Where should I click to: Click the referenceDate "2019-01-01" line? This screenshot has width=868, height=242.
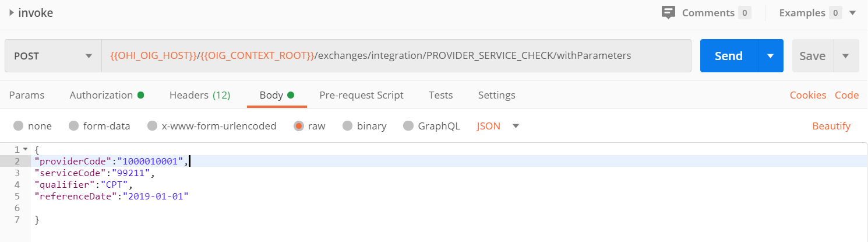tap(112, 197)
